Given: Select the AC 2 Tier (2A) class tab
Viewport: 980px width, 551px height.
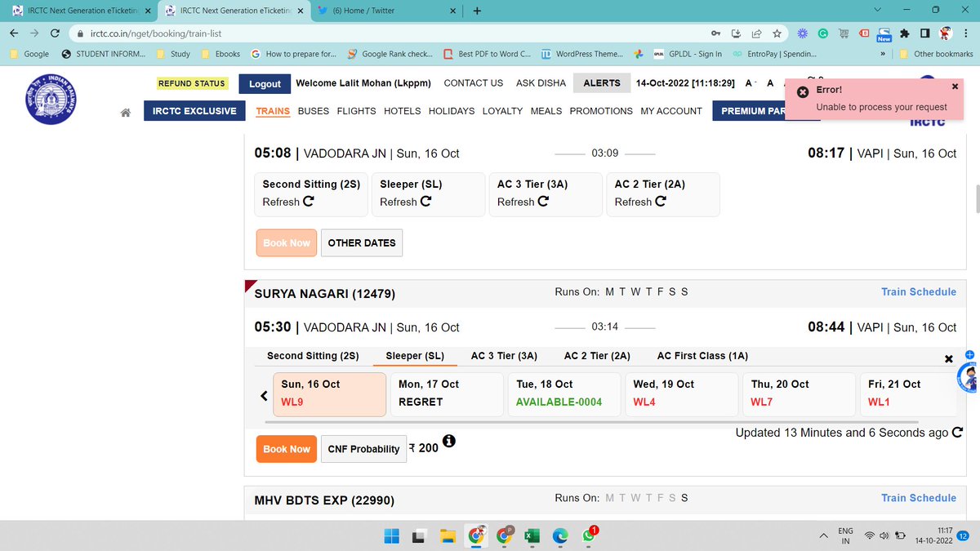Looking at the screenshot, I should coord(597,356).
